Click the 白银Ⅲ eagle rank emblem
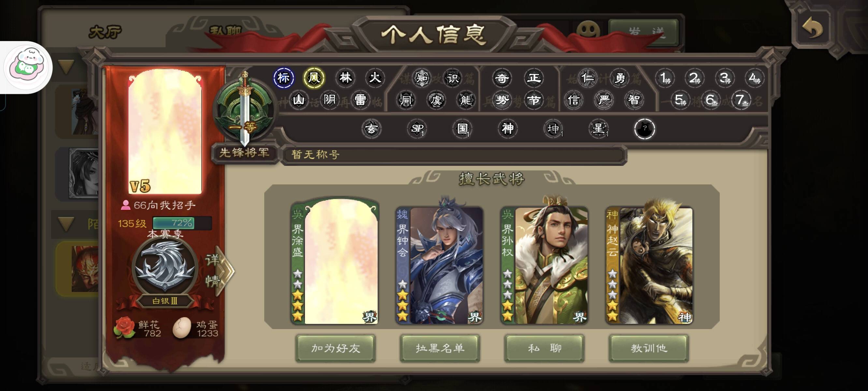 point(165,267)
